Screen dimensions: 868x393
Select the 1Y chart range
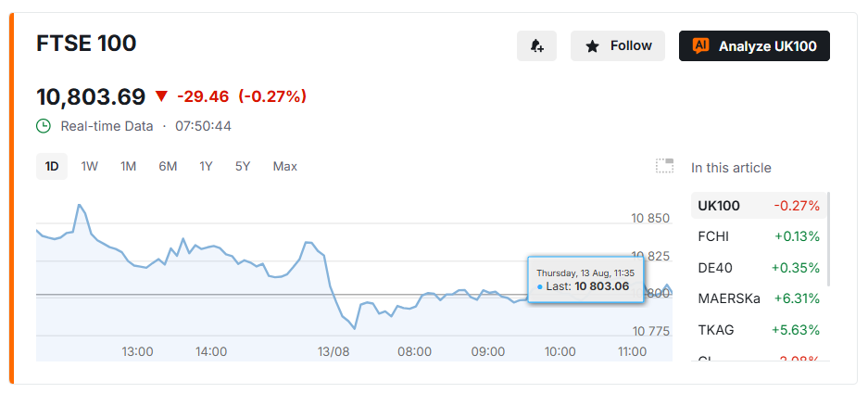tap(206, 166)
